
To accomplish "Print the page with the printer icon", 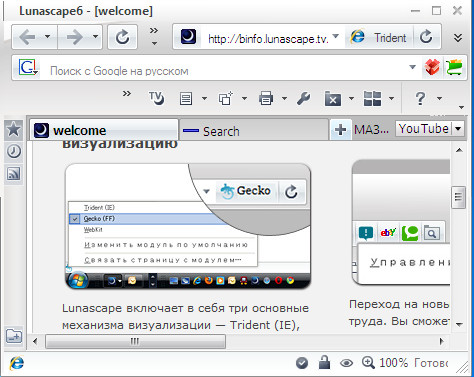I will pos(266,99).
